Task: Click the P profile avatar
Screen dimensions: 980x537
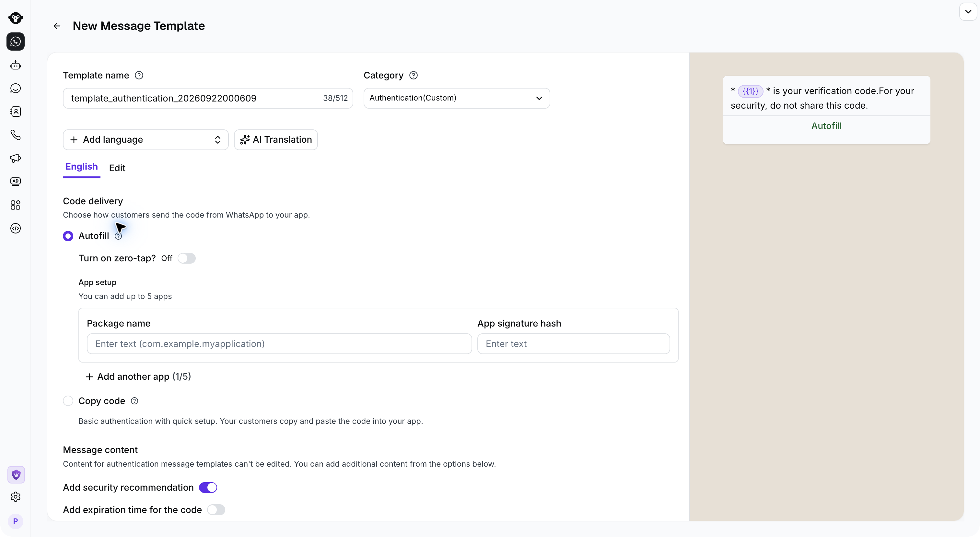Action: tap(16, 521)
